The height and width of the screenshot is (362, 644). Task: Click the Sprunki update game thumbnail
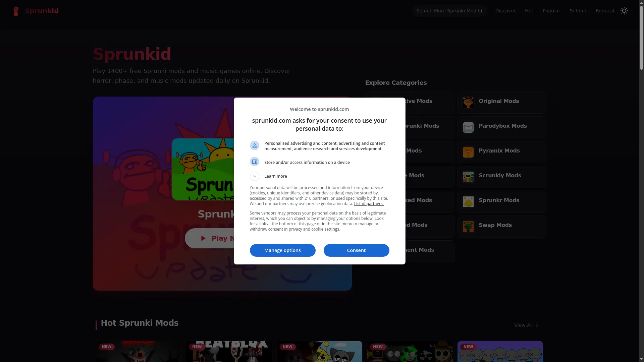click(x=203, y=169)
